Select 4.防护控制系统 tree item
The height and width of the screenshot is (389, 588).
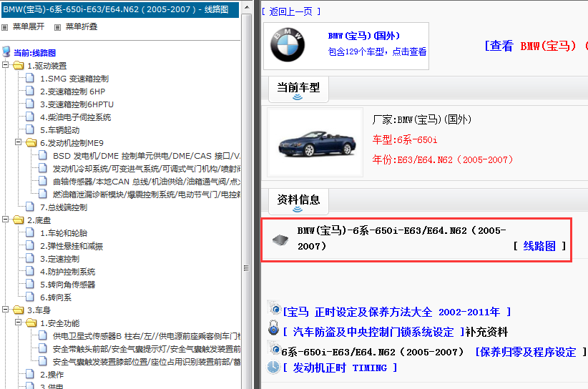coord(68,272)
